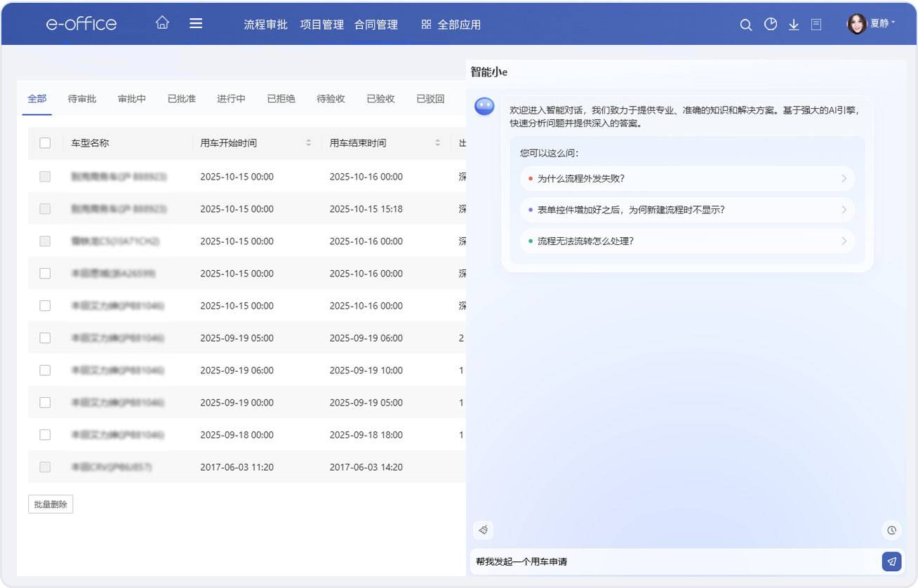
Task: Clear conversation with the broom icon
Action: [483, 530]
